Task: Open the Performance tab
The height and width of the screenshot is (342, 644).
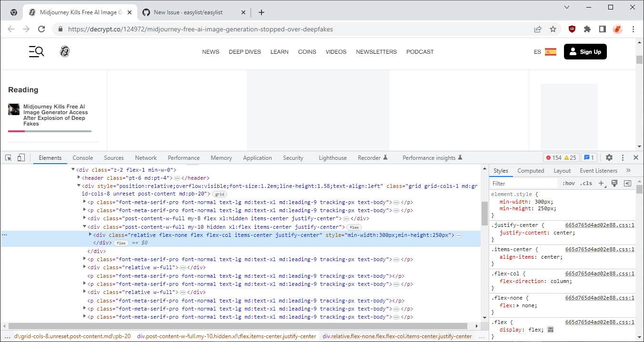Action: pyautogui.click(x=184, y=158)
